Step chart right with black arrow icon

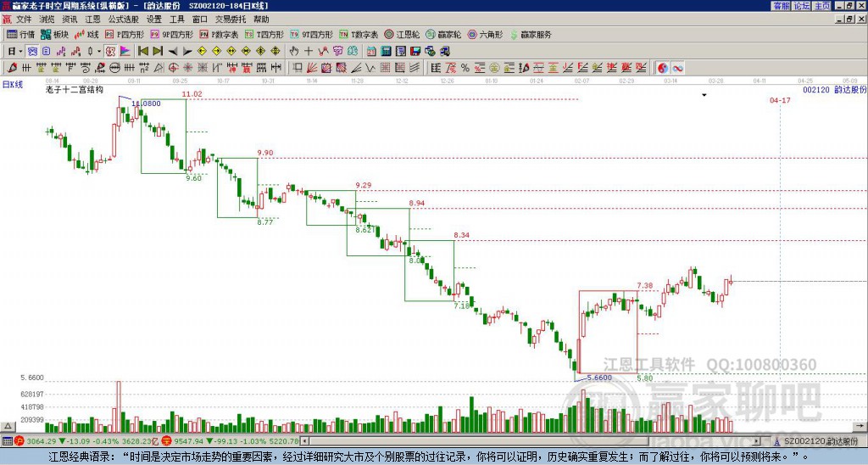point(187,52)
